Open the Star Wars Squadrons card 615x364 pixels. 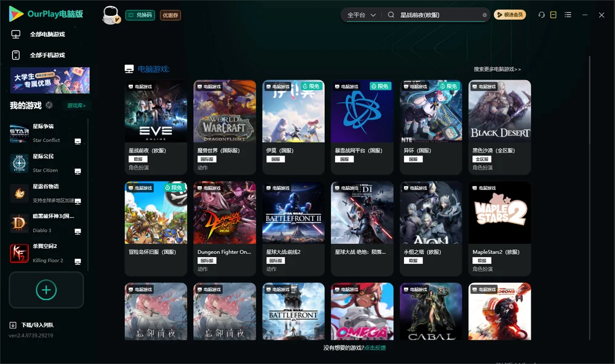499,312
